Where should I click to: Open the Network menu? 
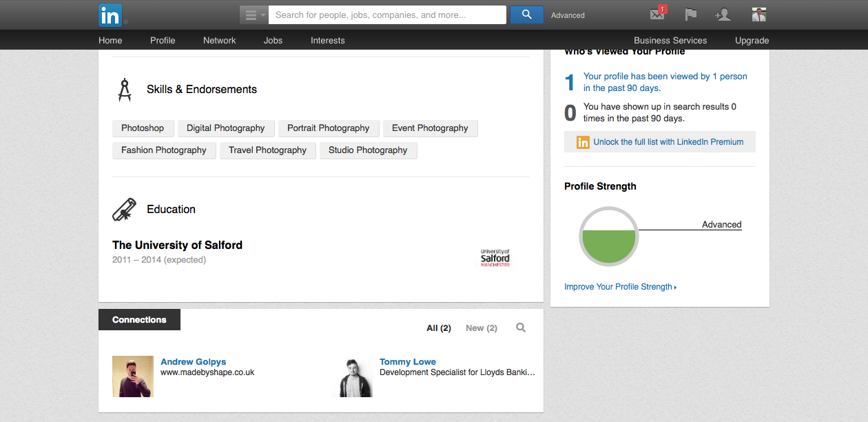pyautogui.click(x=220, y=40)
